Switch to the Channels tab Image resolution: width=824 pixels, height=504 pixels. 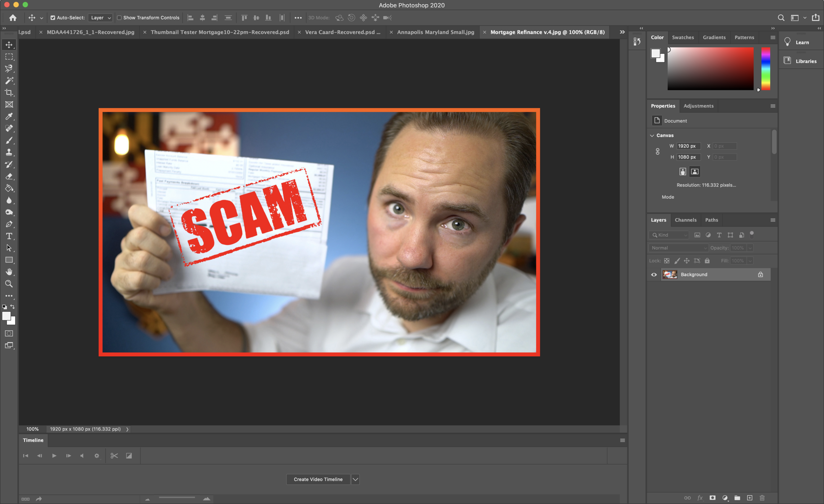[685, 220]
